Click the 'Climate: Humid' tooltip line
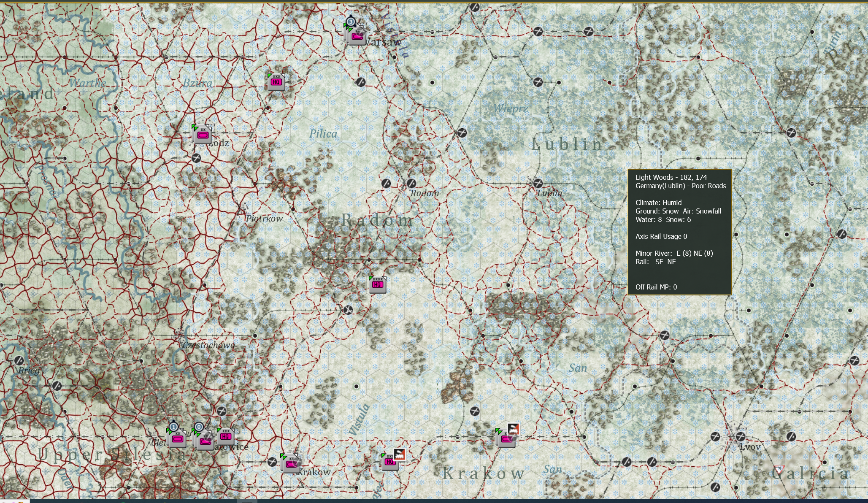868x503 pixels. click(x=658, y=203)
